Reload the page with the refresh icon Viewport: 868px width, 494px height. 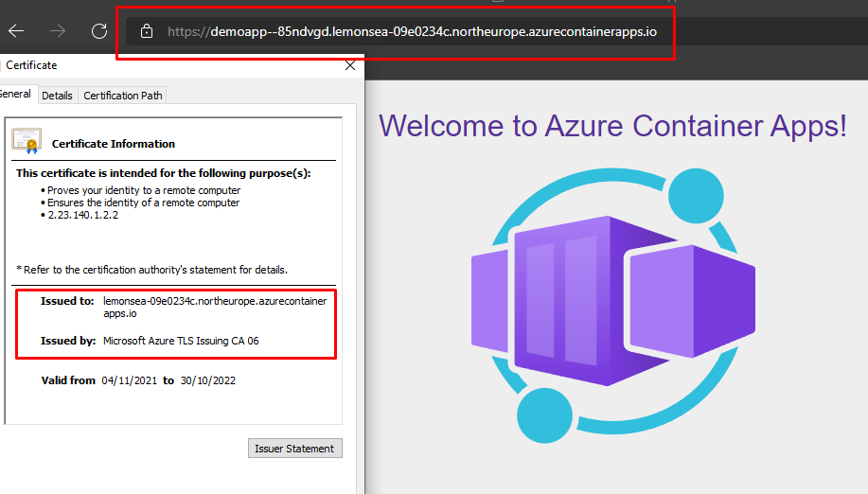[99, 31]
